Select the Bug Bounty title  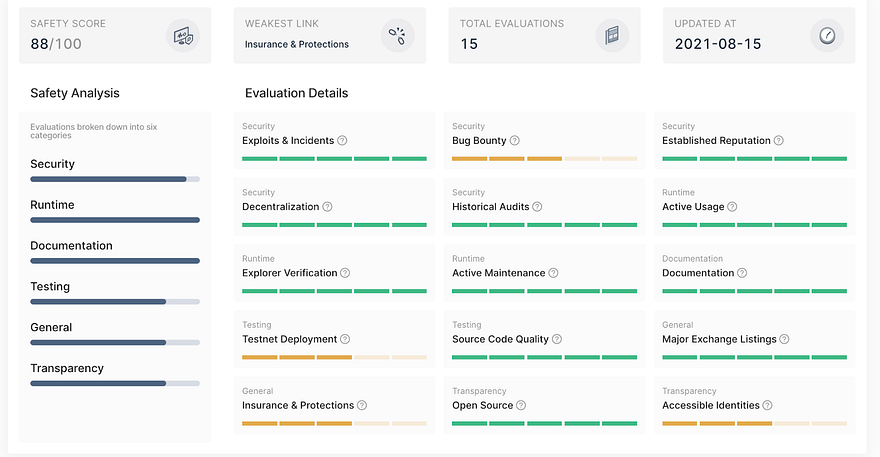click(479, 140)
